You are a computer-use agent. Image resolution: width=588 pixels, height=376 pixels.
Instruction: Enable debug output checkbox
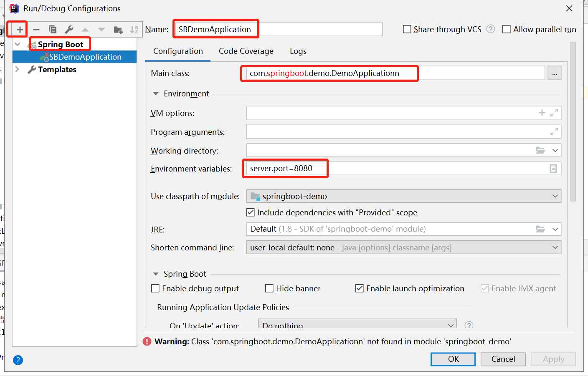[155, 288]
